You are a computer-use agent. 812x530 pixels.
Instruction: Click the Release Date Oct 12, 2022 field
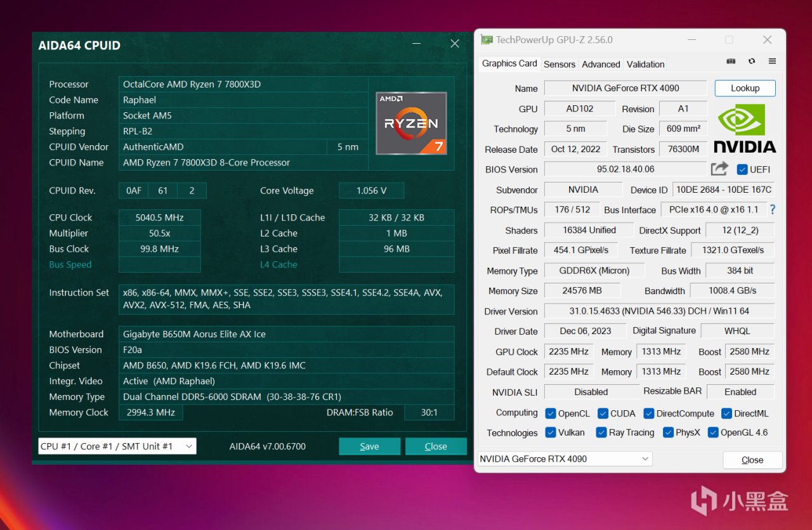(x=576, y=149)
